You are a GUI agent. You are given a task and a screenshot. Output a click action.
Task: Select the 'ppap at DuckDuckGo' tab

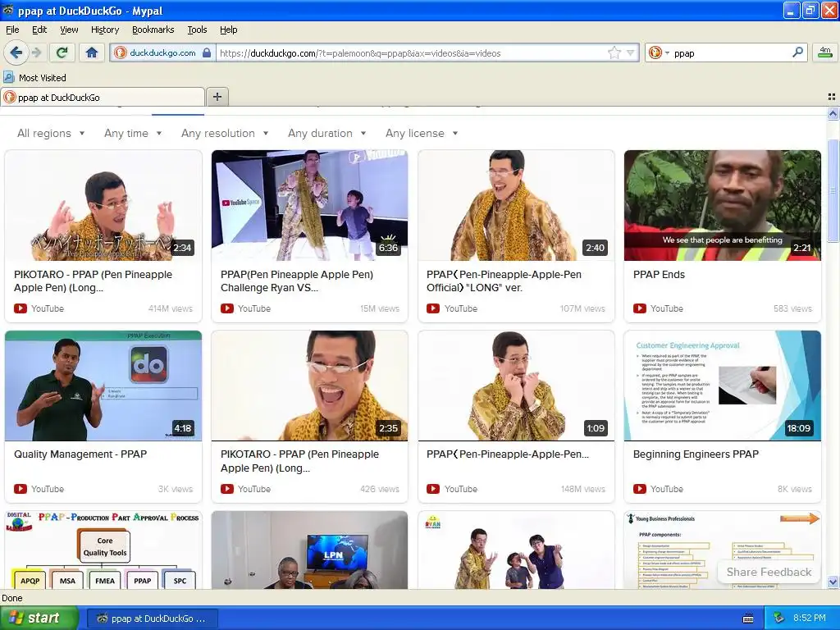(x=103, y=97)
